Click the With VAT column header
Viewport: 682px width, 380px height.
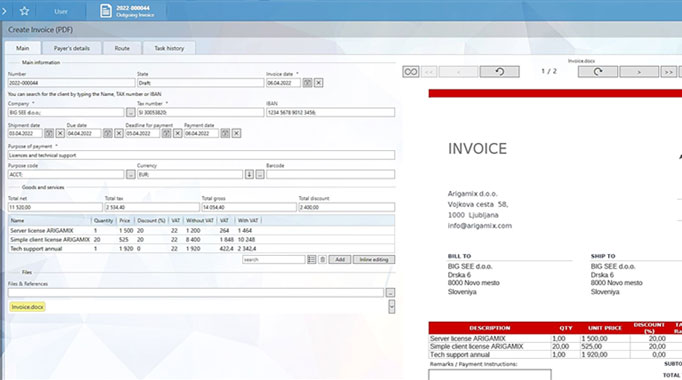(248, 220)
